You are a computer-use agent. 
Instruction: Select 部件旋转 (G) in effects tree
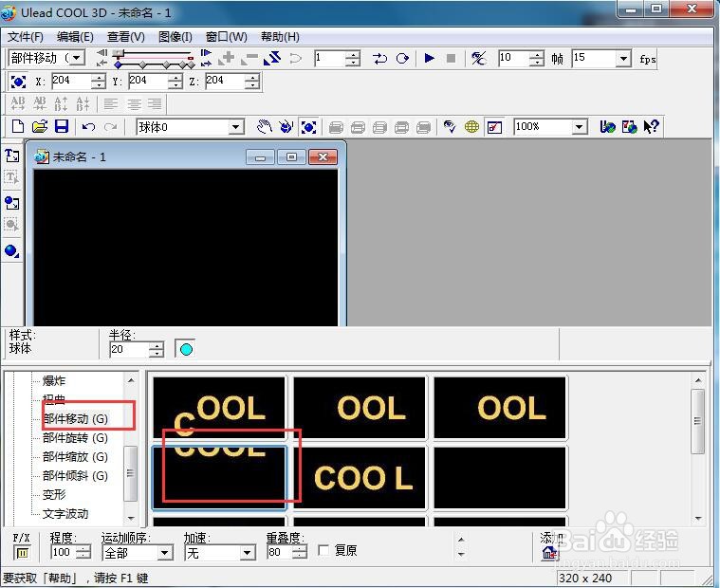click(76, 438)
